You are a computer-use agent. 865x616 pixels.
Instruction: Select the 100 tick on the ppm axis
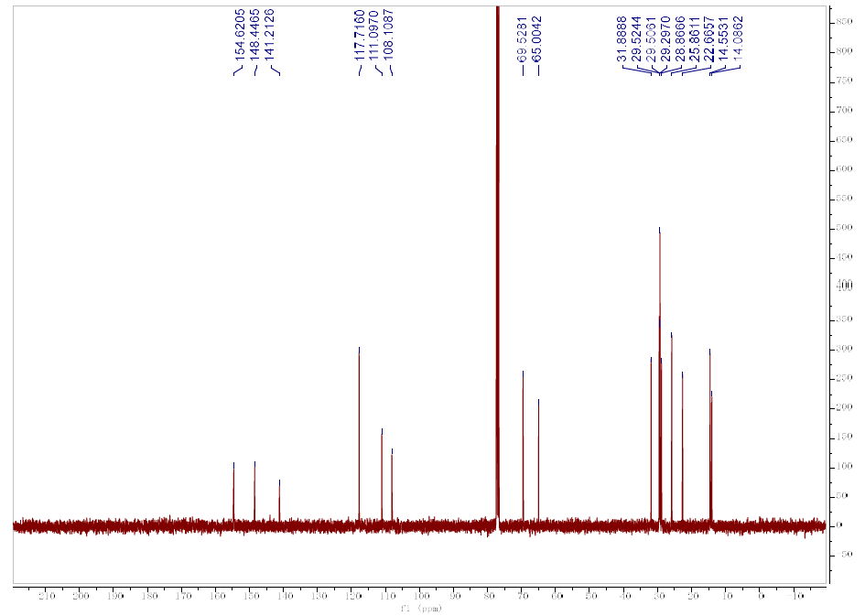pos(420,597)
